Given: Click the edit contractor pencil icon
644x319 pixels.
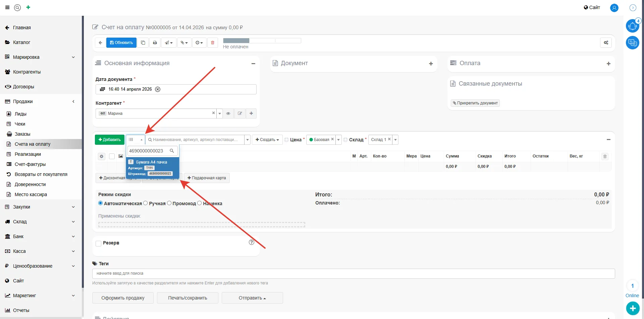Looking at the screenshot, I should point(240,113).
